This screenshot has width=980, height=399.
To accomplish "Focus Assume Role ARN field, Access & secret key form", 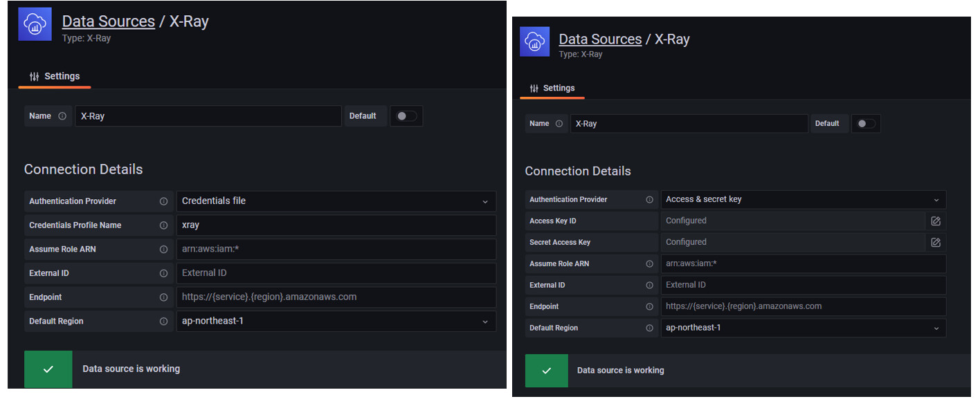I will point(804,264).
